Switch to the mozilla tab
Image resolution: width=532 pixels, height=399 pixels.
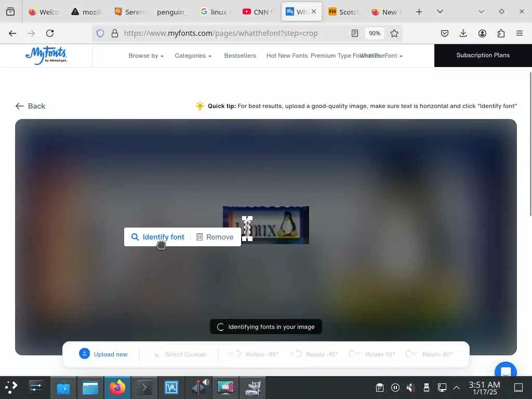[x=86, y=12]
